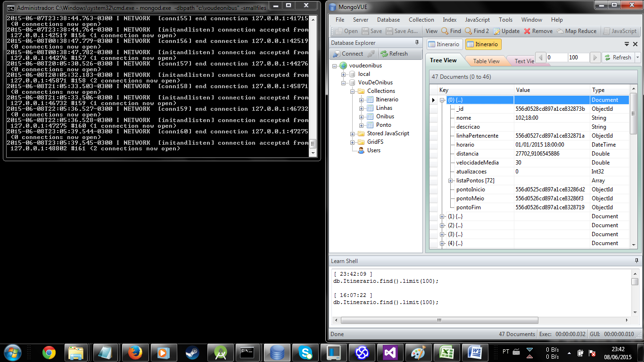Go to the previous page of documents

(541, 58)
